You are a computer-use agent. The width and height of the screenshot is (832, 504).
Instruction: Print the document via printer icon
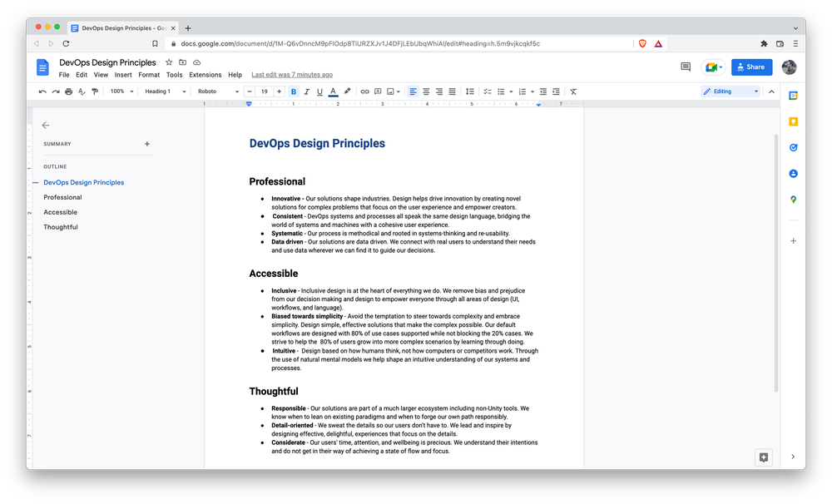pos(68,91)
